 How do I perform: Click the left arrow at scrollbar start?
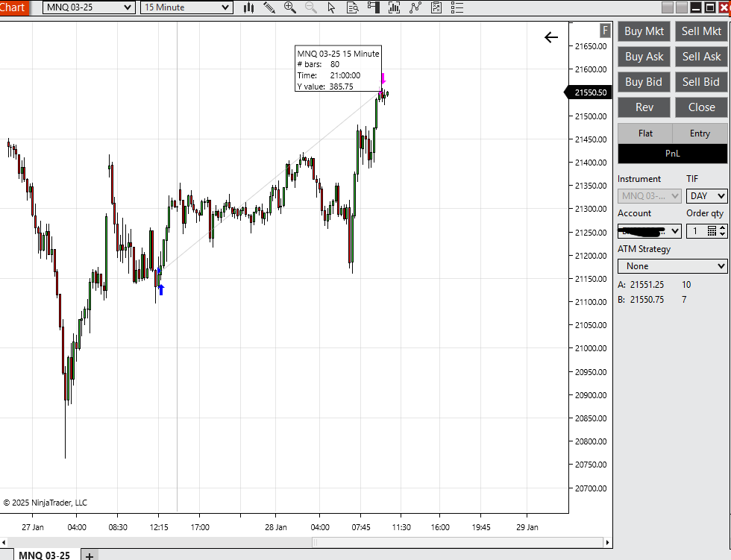tap(4, 542)
